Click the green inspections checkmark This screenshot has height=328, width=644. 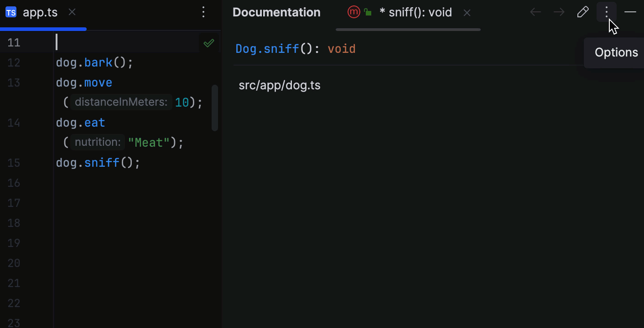208,43
